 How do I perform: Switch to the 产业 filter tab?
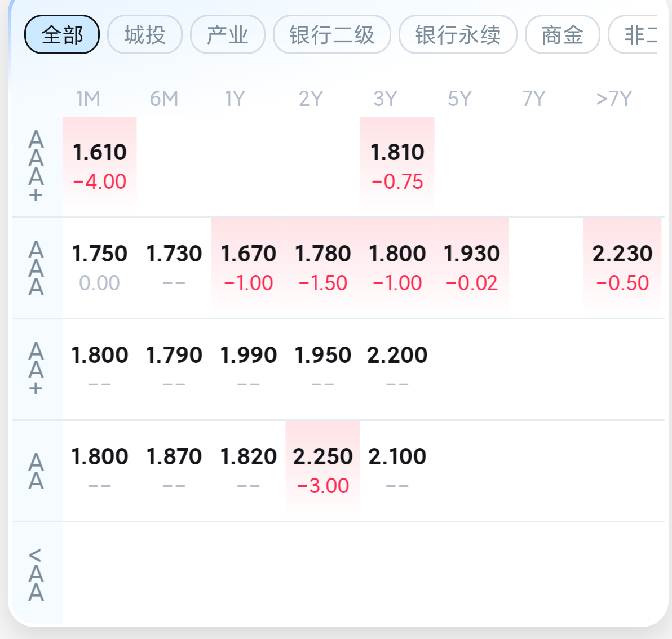pyautogui.click(x=228, y=35)
